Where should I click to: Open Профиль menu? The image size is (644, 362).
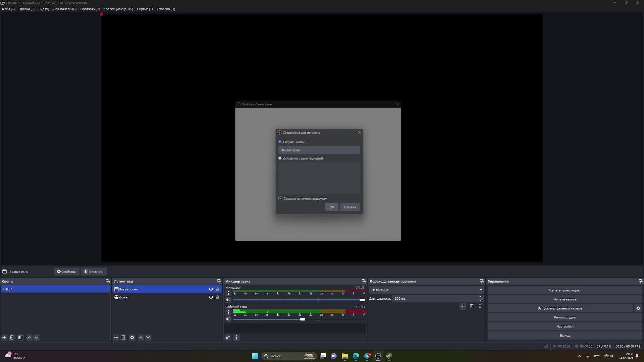[x=90, y=9]
